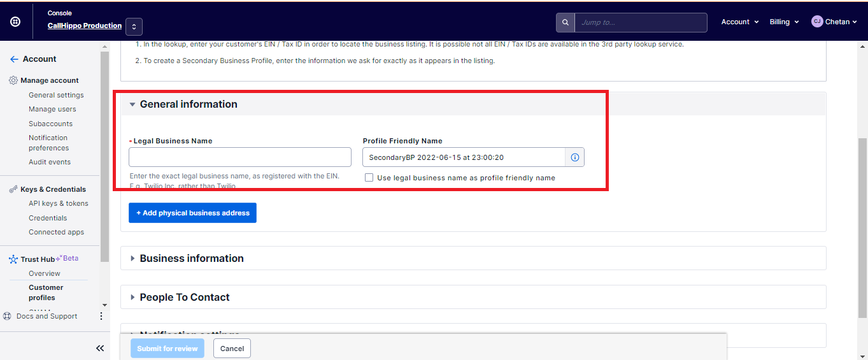868x360 pixels.
Task: Open the Billing top menu
Action: pyautogui.click(x=784, y=22)
